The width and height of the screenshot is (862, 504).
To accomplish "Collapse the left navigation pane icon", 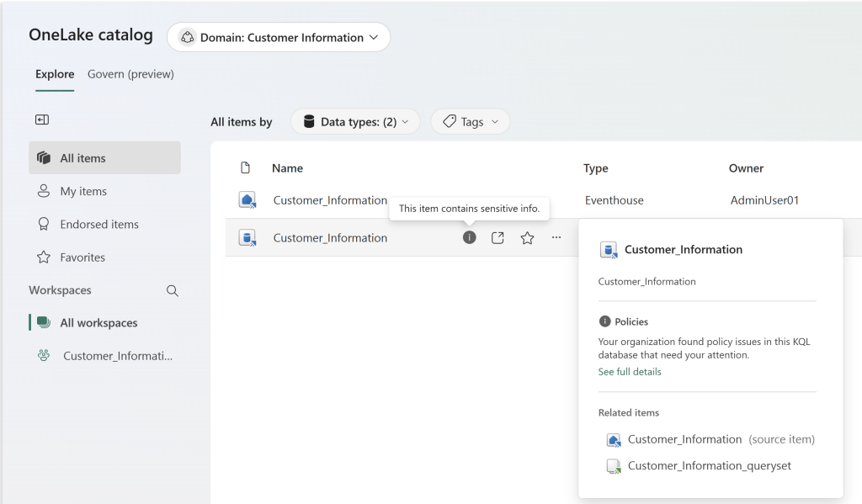I will [42, 119].
